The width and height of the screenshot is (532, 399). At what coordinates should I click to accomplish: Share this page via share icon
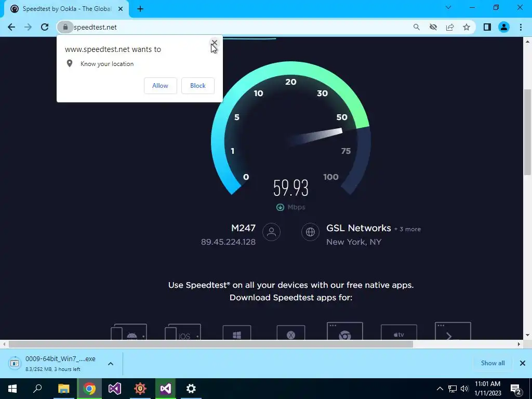tap(450, 27)
